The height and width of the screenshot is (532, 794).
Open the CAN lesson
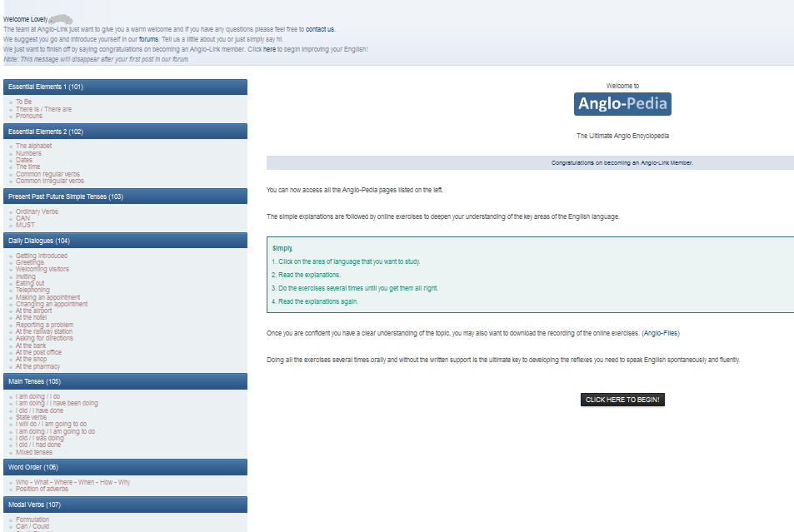(22, 218)
